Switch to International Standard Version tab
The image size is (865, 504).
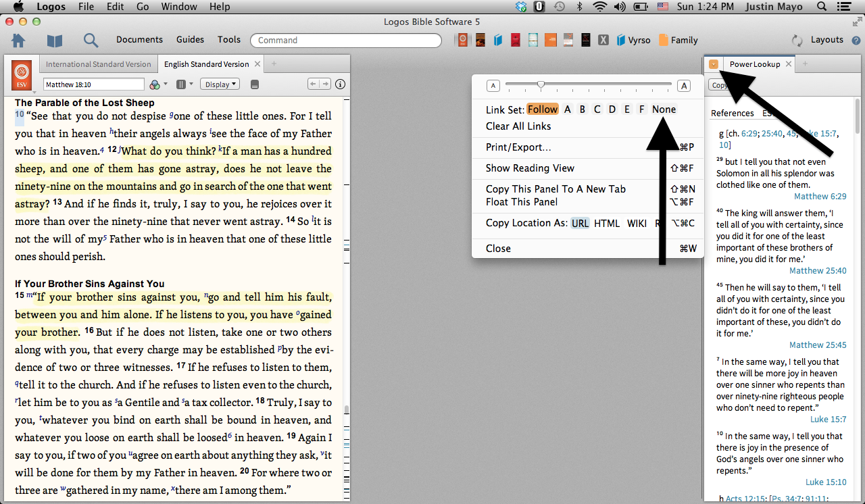click(x=98, y=64)
